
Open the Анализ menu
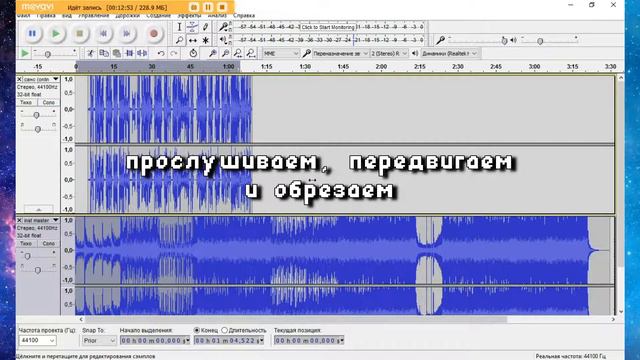217,16
